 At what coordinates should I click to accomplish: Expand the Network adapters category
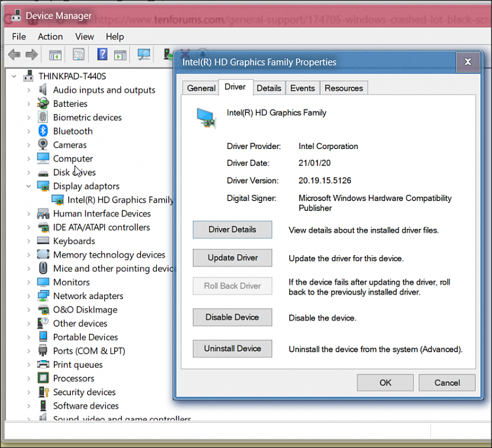coord(29,296)
